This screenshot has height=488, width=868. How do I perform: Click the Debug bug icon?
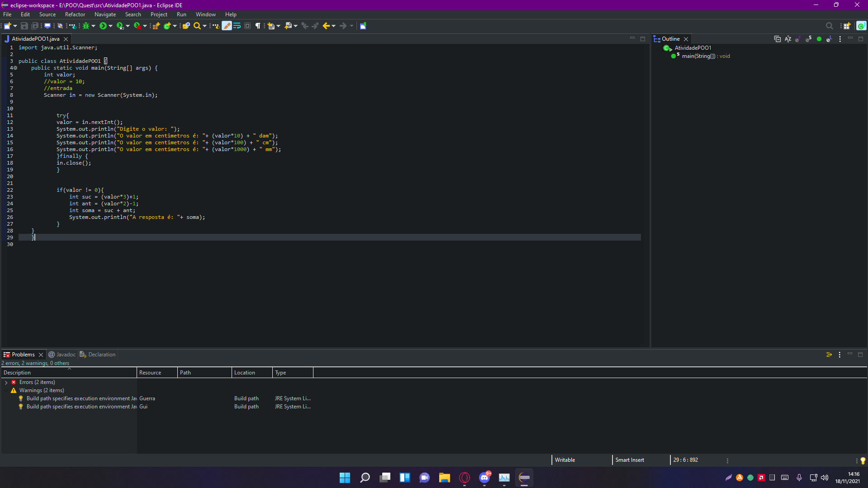85,26
